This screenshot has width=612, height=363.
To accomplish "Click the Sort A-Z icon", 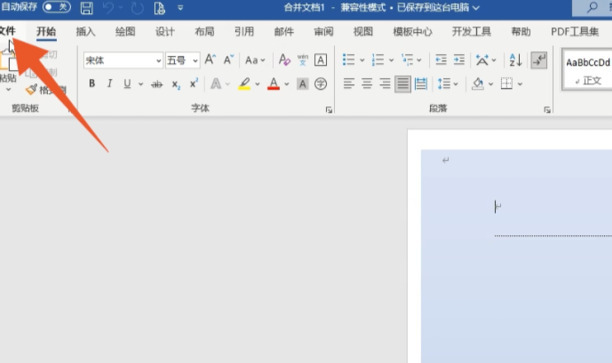I will (516, 60).
